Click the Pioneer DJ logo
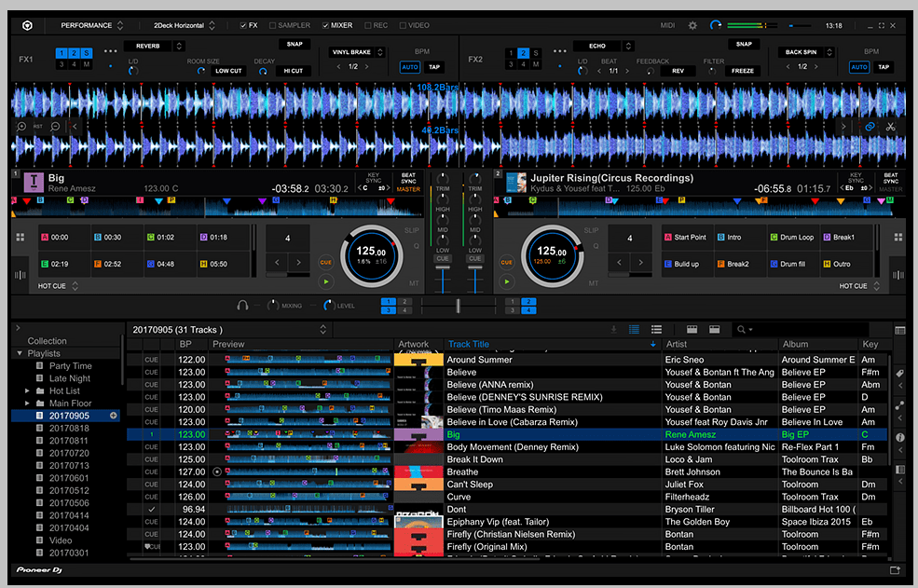918x588 pixels. click(x=39, y=570)
